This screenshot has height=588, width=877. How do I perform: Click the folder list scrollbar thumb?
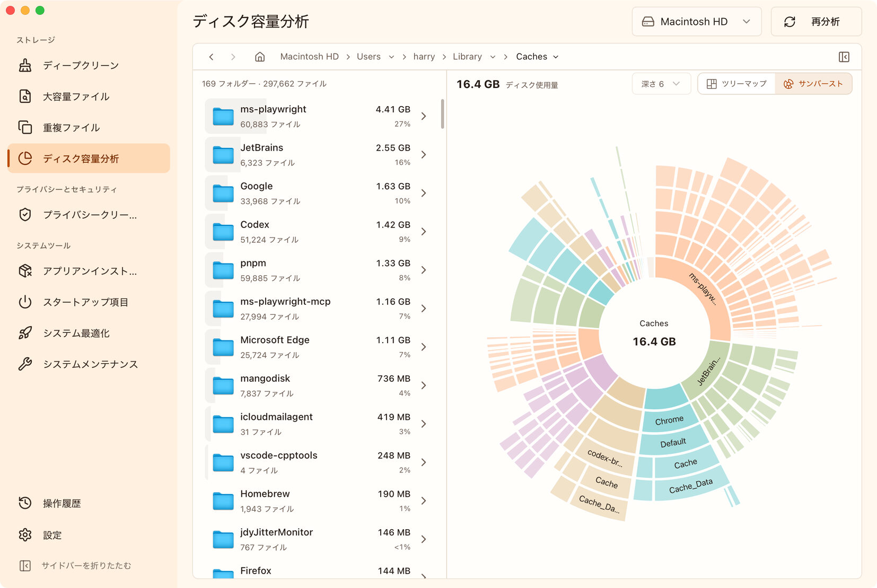442,113
